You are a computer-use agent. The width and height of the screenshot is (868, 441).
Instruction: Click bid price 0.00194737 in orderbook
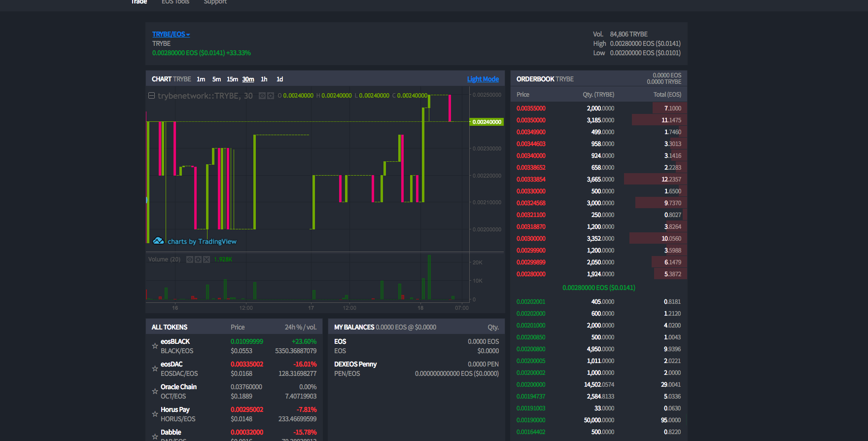(x=531, y=397)
